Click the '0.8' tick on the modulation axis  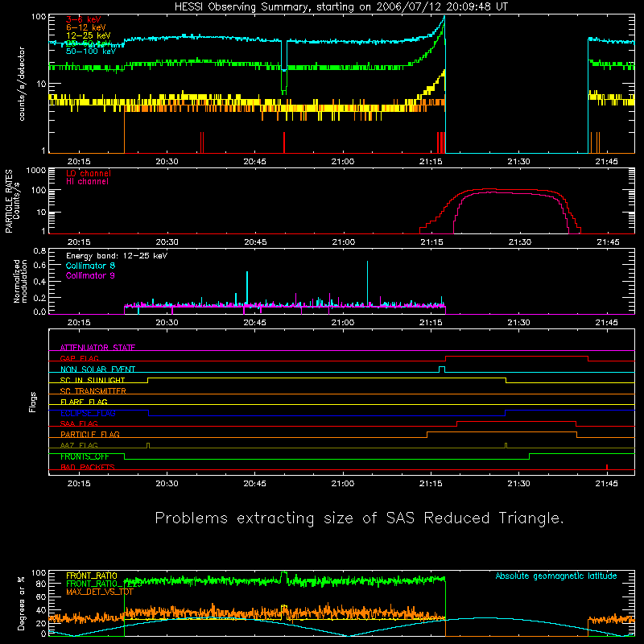click(x=39, y=251)
